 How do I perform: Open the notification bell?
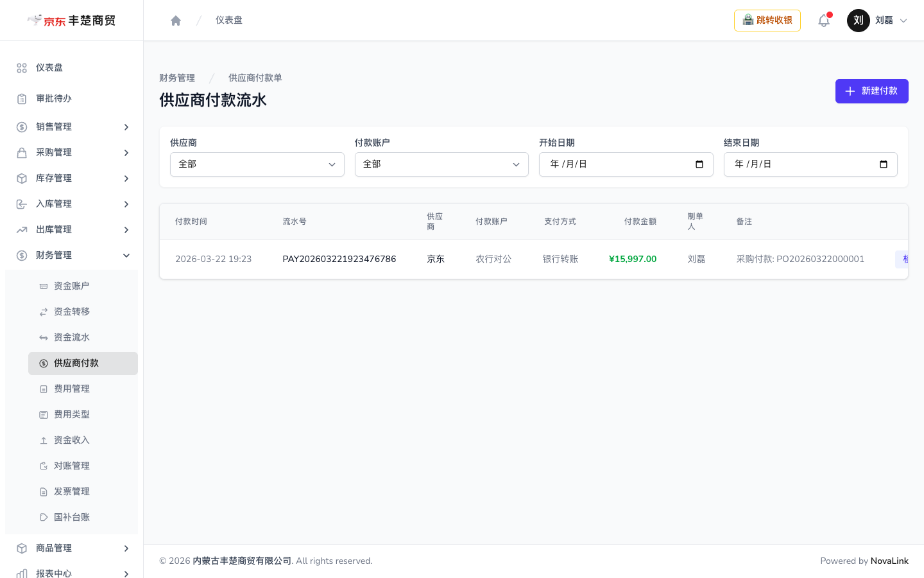pyautogui.click(x=824, y=21)
